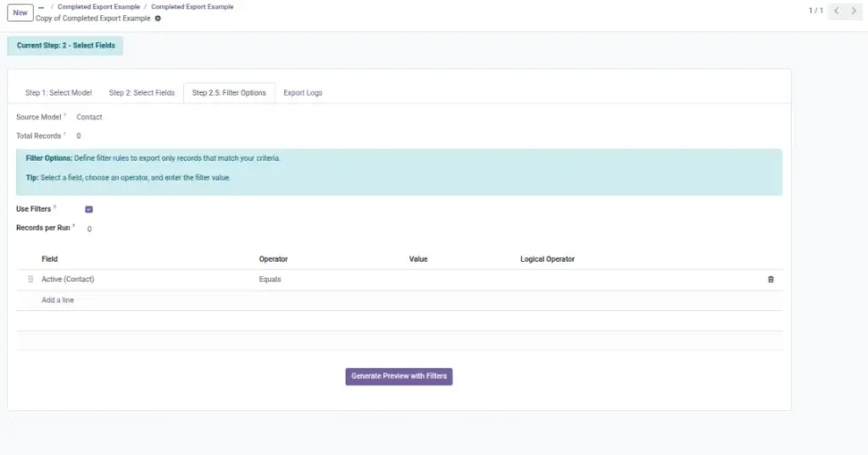
Task: Delete the Active (Contact) filter row
Action: 771,280
